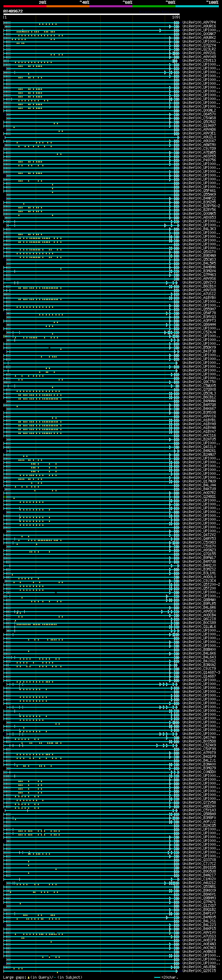Select hit UniRef100_Q0GNL2
The height and width of the screenshot is (980, 222).
[x=199, y=110]
